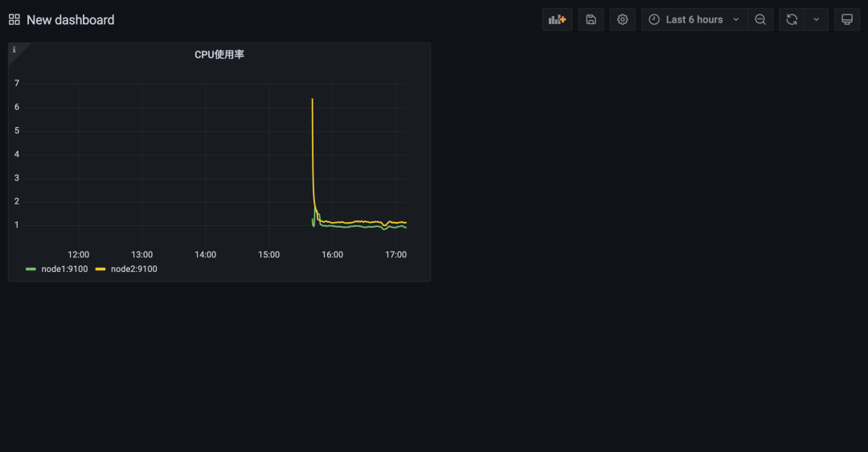Expand the refresh interval dropdown
Viewport: 868px width, 452px height.
[x=816, y=19]
